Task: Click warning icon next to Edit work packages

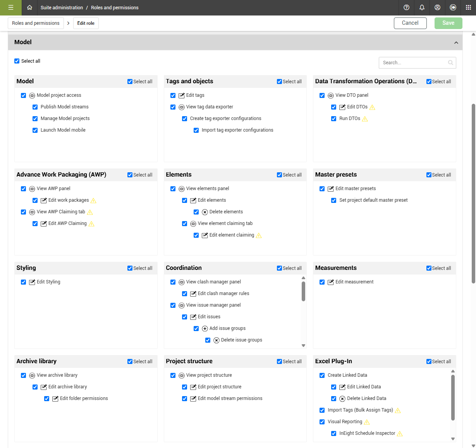Action: [x=93, y=201]
